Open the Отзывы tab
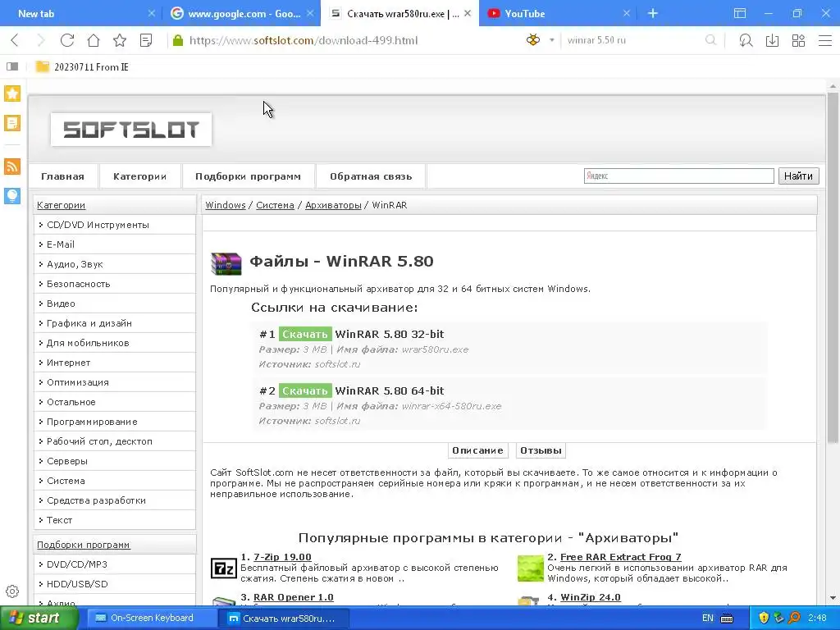This screenshot has height=630, width=840. tap(541, 450)
